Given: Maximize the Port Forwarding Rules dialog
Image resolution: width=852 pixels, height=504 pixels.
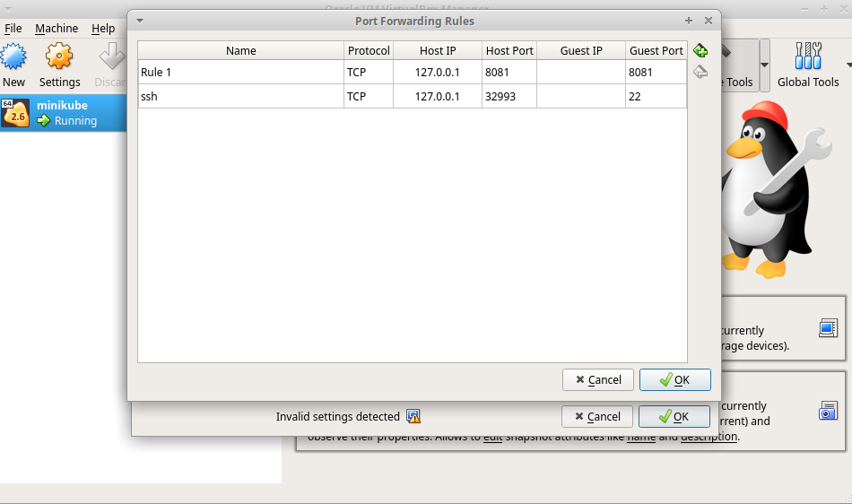Looking at the screenshot, I should click(x=689, y=21).
